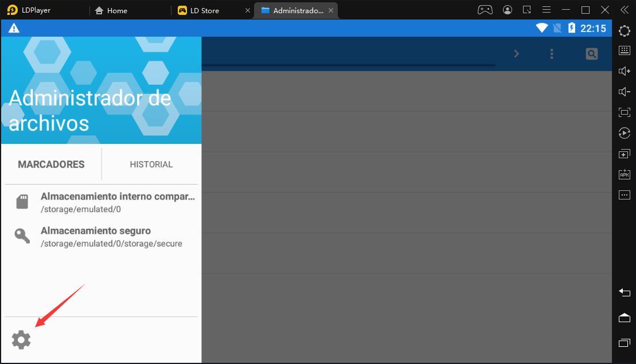The height and width of the screenshot is (364, 636).
Task: Collapse the sidebar with double chevron
Action: point(625,10)
